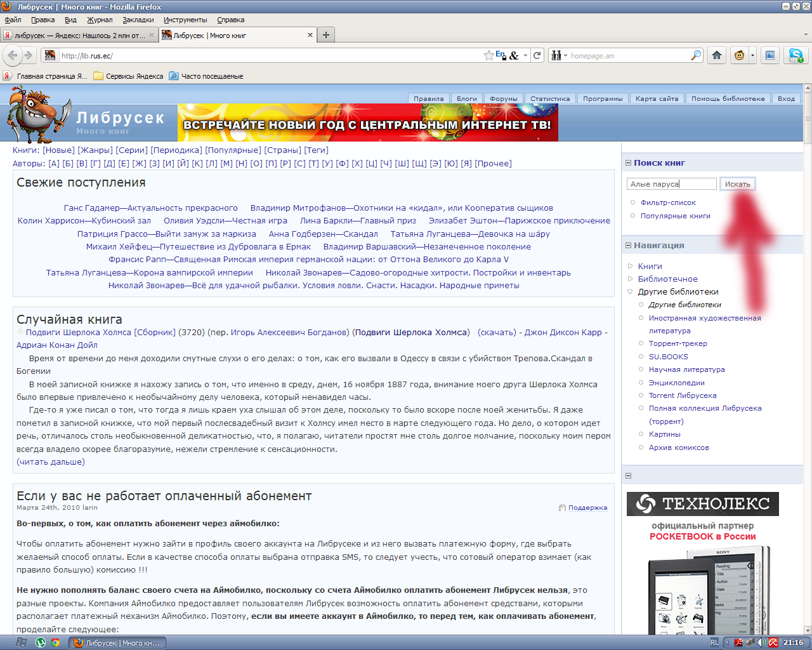This screenshot has width=812, height=650.
Task: Click the [Прочее] authors link
Action: coord(493,163)
